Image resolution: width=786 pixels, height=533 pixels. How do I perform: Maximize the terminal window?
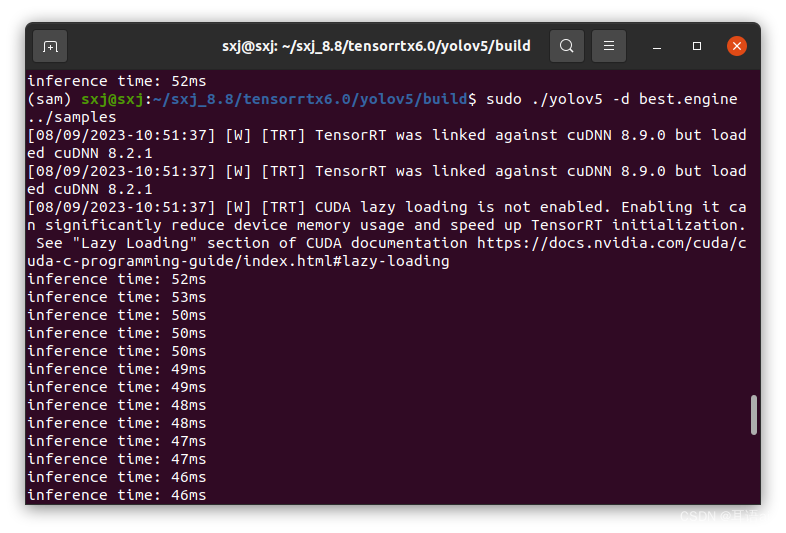(x=697, y=46)
